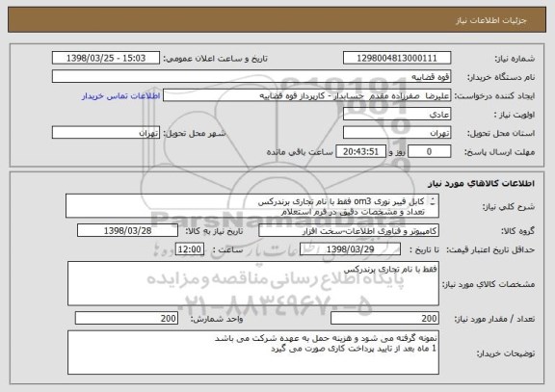Click the label استان محل تحویل
The width and height of the screenshot is (555, 392).
(x=501, y=133)
